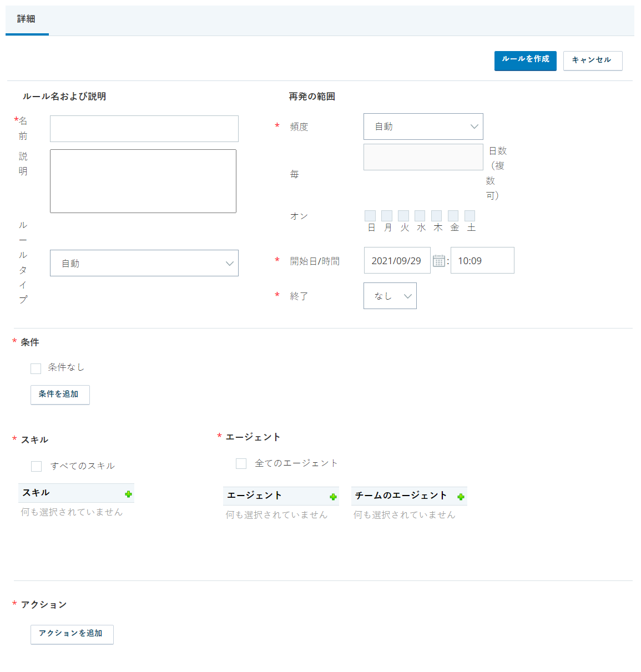Screen dimensions: 641x672
Task: Toggle the 水 (Wednesday) checkbox
Action: point(420,216)
